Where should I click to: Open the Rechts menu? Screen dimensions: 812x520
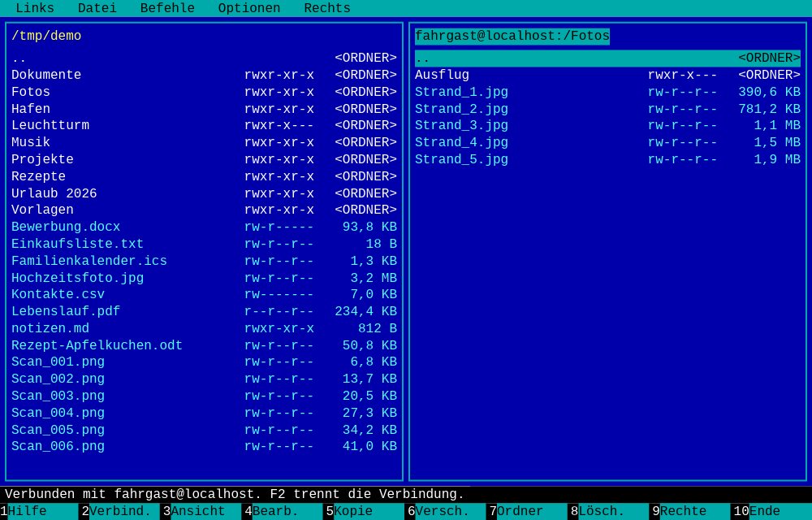pos(327,8)
